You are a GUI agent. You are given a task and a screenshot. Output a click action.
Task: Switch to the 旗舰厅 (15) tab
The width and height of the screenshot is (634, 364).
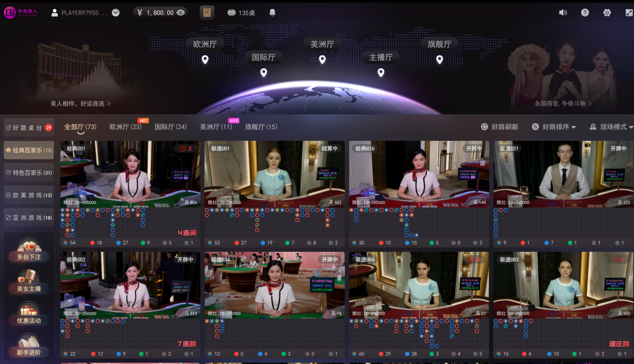[261, 127]
